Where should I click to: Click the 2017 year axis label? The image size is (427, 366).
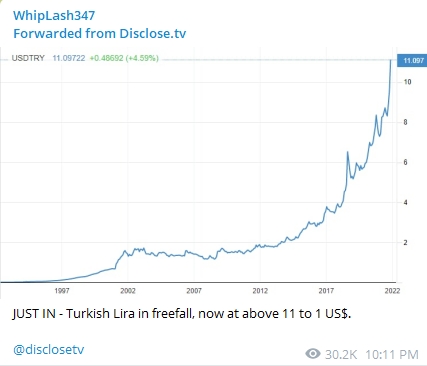coord(326,291)
